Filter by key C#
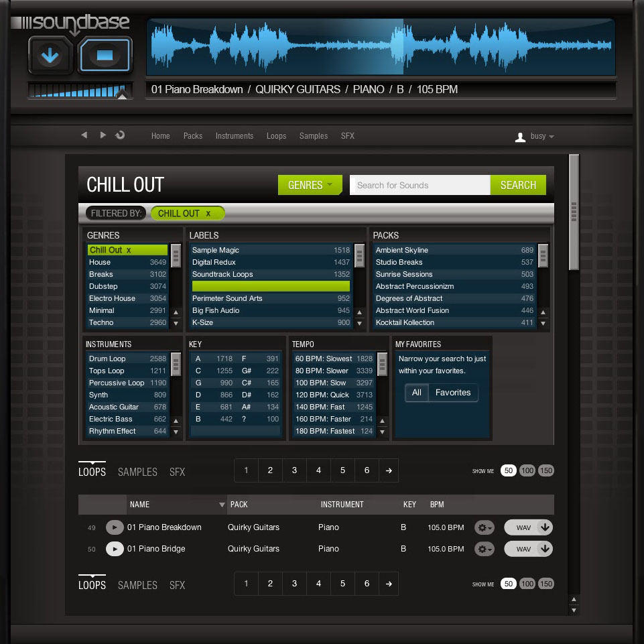 pyautogui.click(x=259, y=383)
